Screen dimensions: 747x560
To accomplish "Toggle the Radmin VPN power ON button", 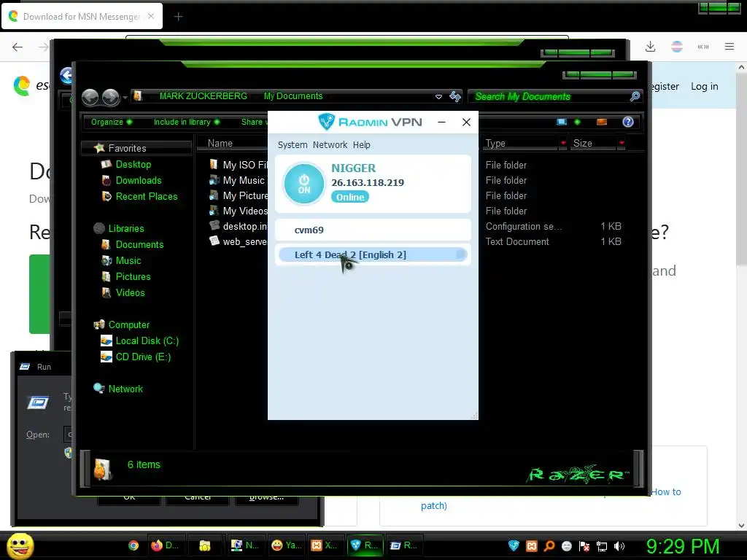I will tap(303, 184).
